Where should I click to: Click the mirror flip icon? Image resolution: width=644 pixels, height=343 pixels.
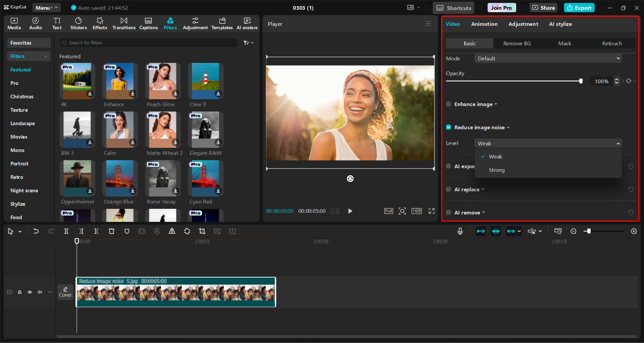coord(172,231)
